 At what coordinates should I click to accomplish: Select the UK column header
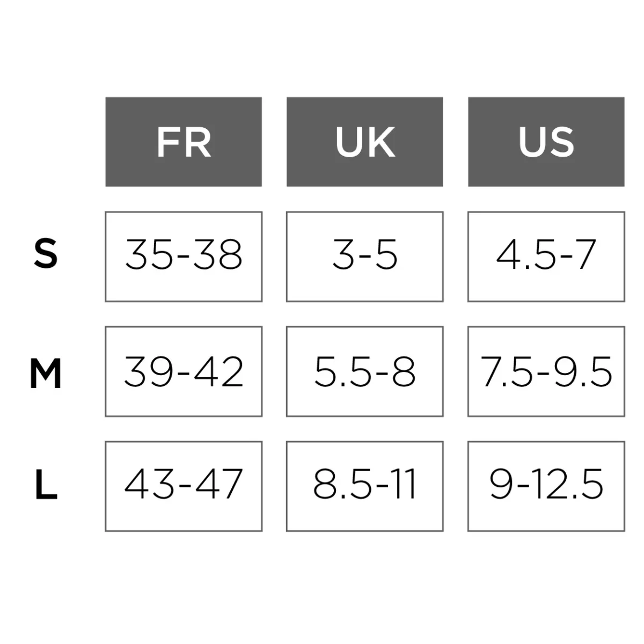click(x=365, y=142)
